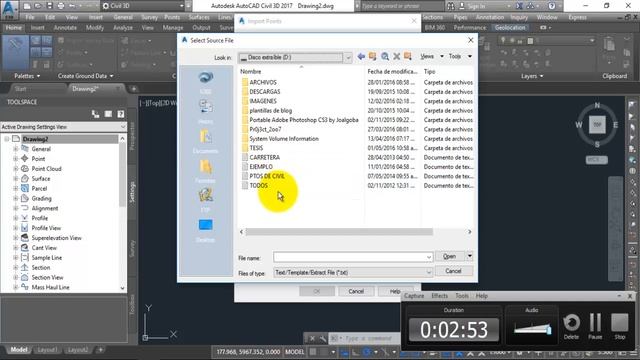Select the CARRETERA text file

point(264,157)
